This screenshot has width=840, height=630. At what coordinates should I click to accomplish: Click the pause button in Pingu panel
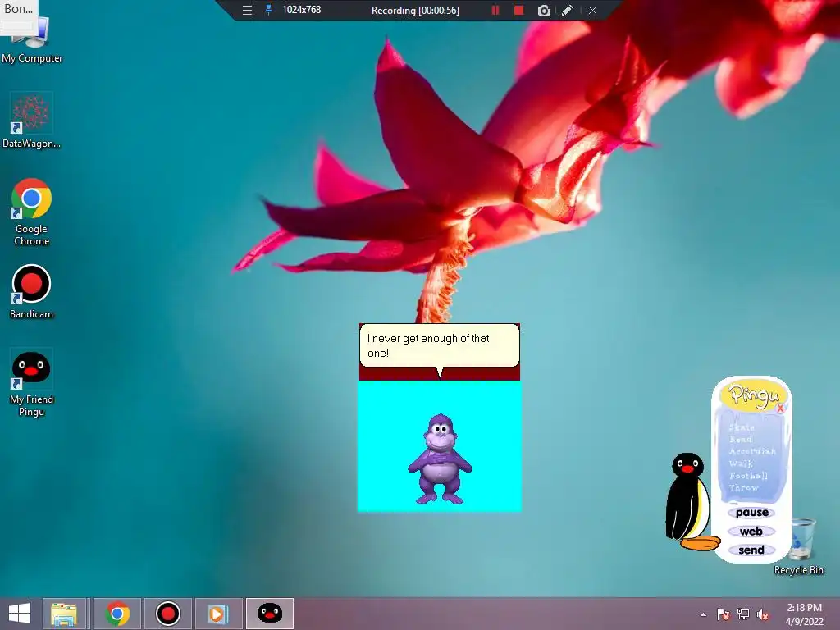coord(751,513)
